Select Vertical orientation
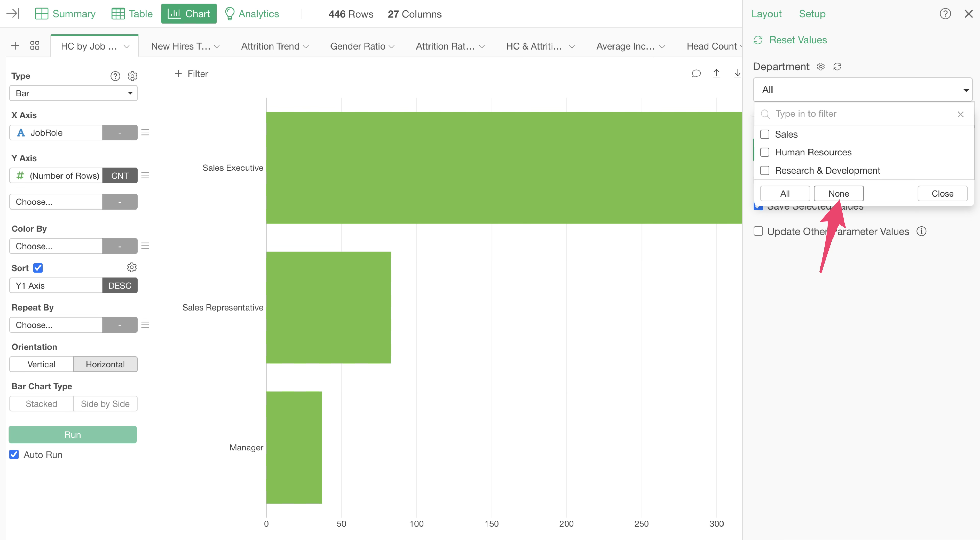The height and width of the screenshot is (540, 980). 41,364
